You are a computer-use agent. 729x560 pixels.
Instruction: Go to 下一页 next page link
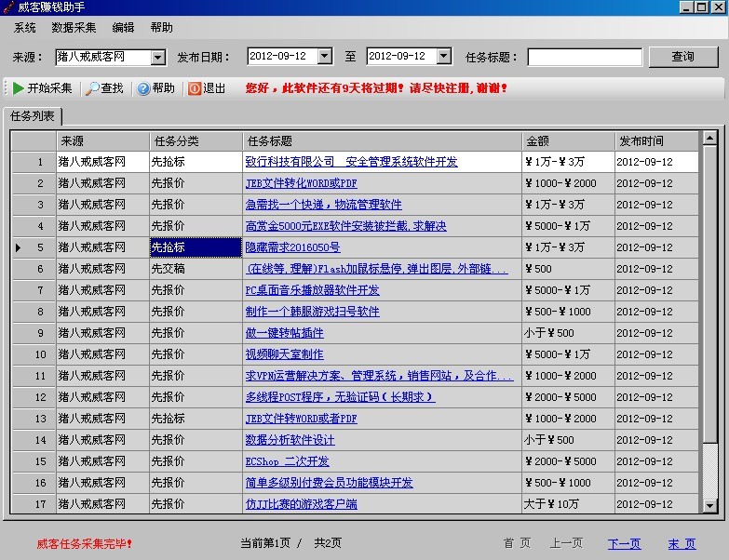624,544
